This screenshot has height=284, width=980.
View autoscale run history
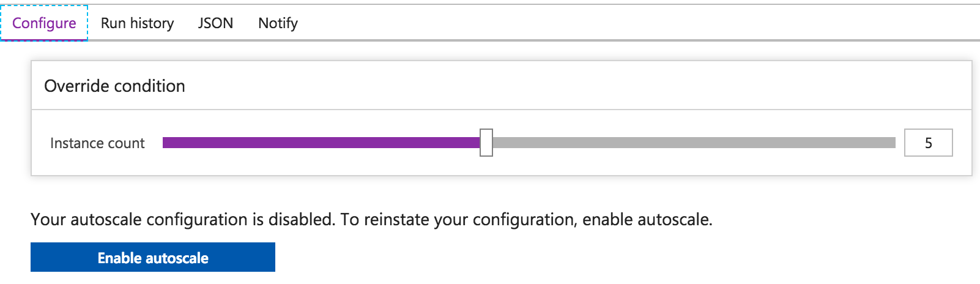137,23
